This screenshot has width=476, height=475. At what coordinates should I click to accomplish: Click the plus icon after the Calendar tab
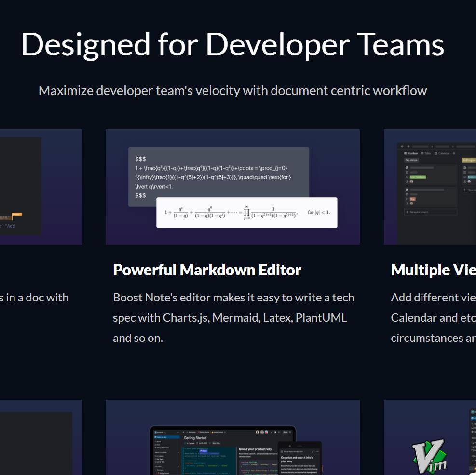click(x=454, y=153)
